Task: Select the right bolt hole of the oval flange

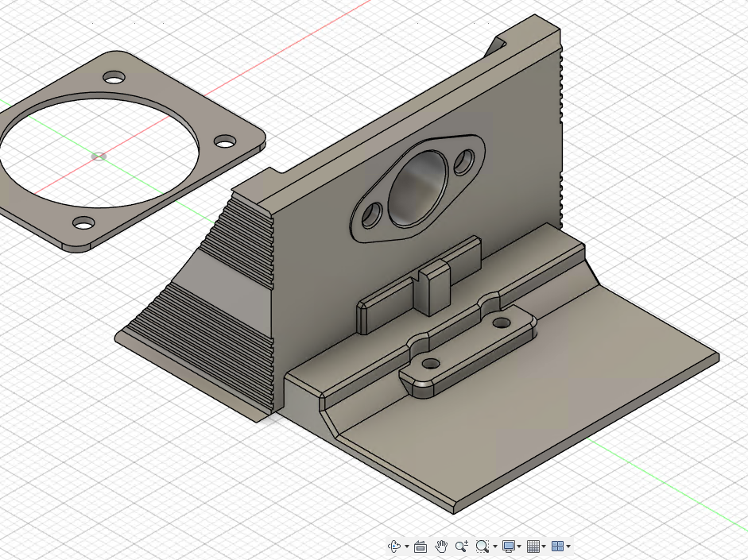Action: pos(463,162)
